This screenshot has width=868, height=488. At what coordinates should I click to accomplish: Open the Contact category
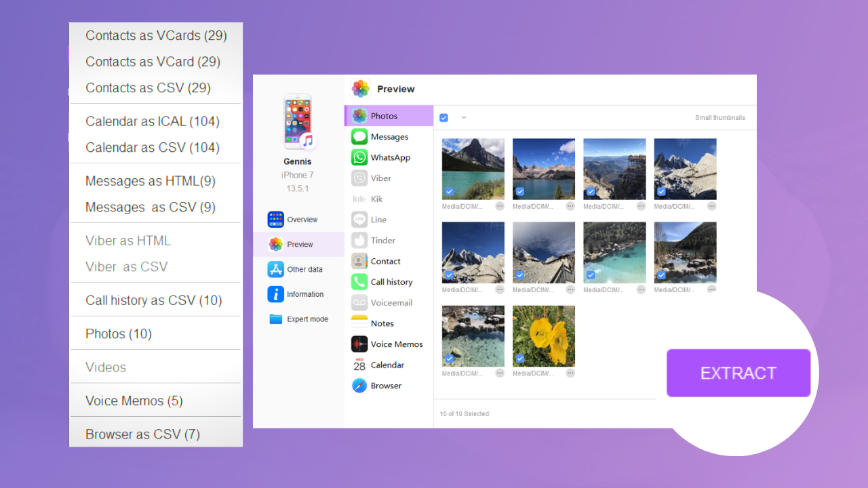(x=385, y=262)
